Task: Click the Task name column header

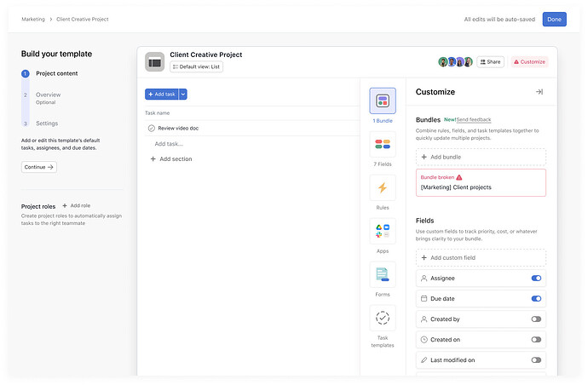Action: (157, 112)
